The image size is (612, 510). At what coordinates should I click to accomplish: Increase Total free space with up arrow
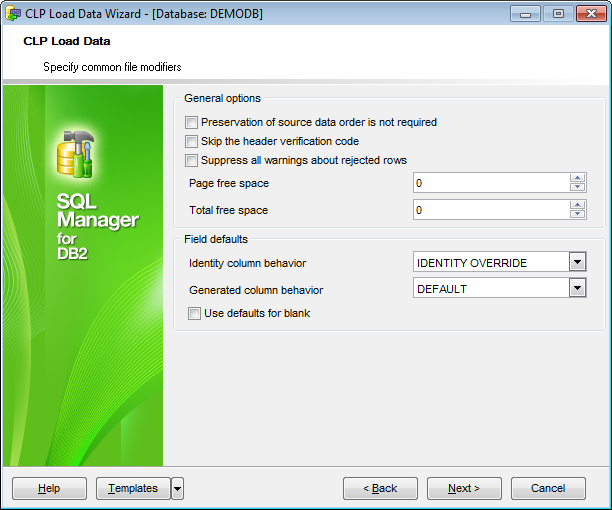pos(577,205)
